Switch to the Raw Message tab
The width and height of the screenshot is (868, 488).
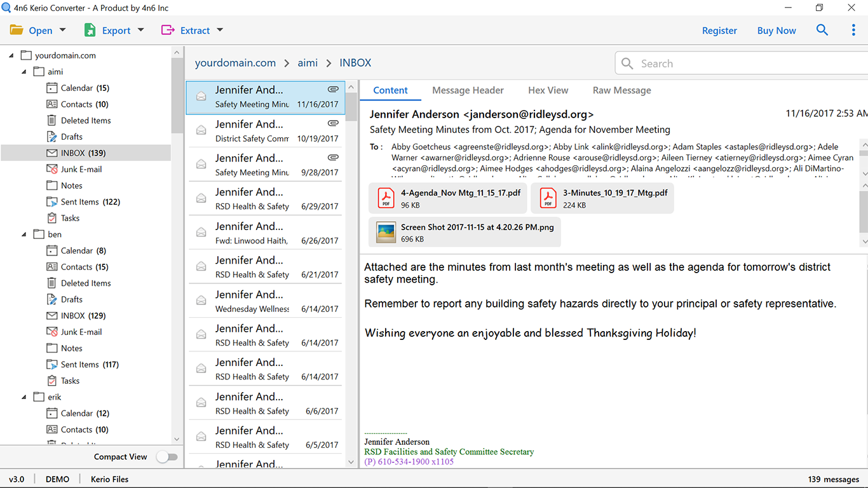click(x=621, y=90)
